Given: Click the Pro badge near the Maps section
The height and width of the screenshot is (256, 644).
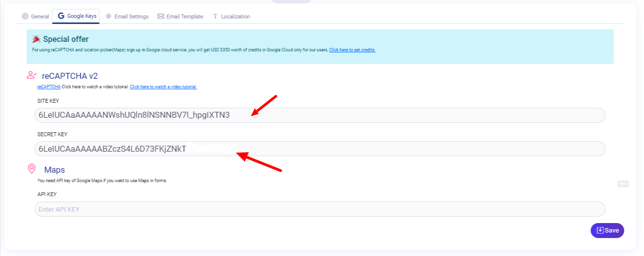Looking at the screenshot, I should point(623,184).
